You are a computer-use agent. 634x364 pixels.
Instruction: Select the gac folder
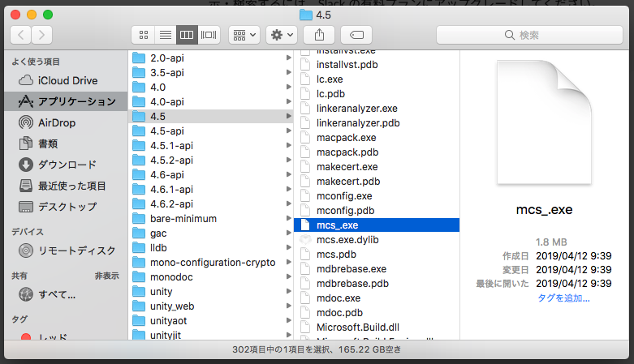[212, 233]
